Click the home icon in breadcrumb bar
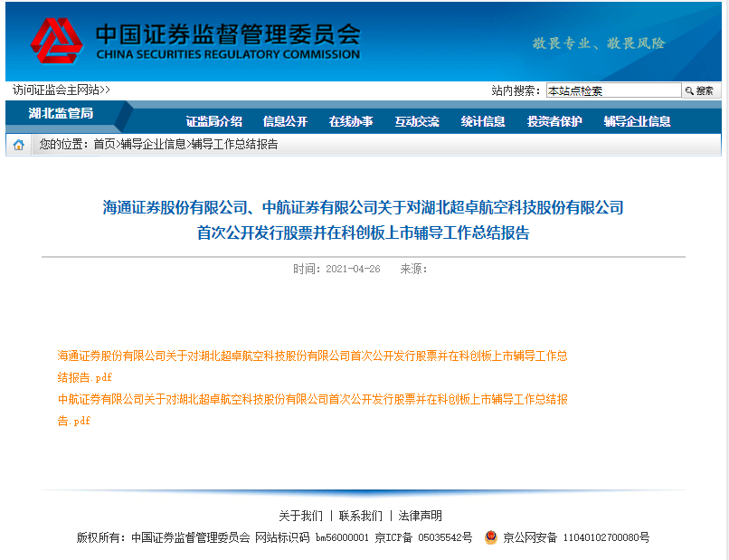The width and height of the screenshot is (729, 560). coord(19,145)
